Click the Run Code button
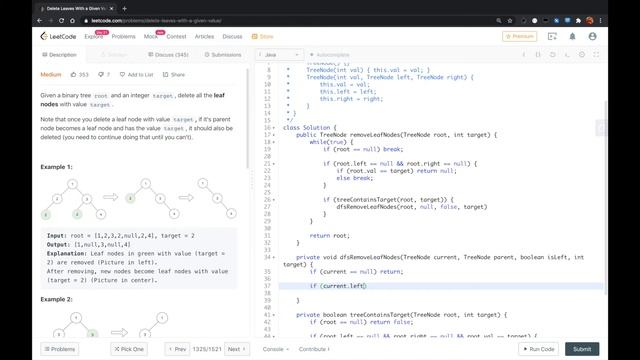 coord(539,349)
